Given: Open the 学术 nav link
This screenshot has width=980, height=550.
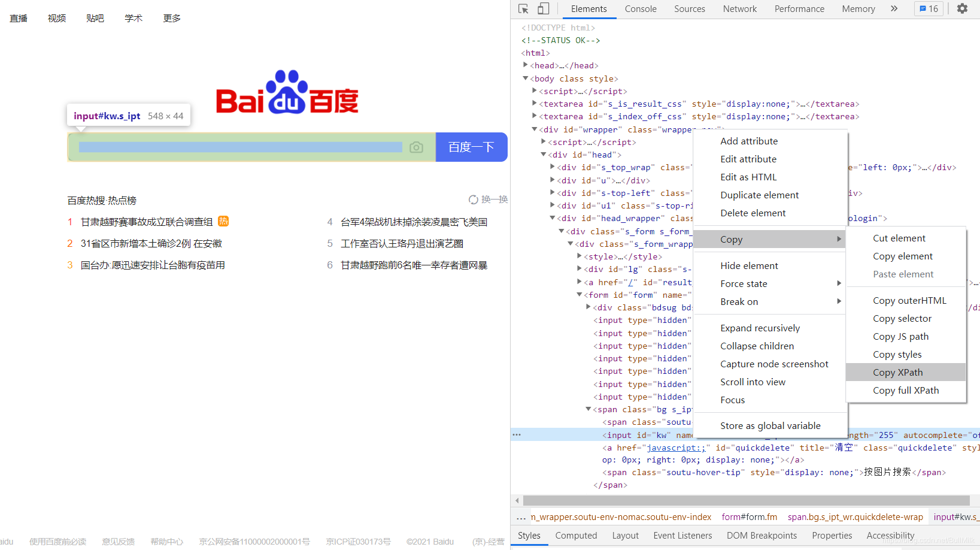Looking at the screenshot, I should coord(134,19).
